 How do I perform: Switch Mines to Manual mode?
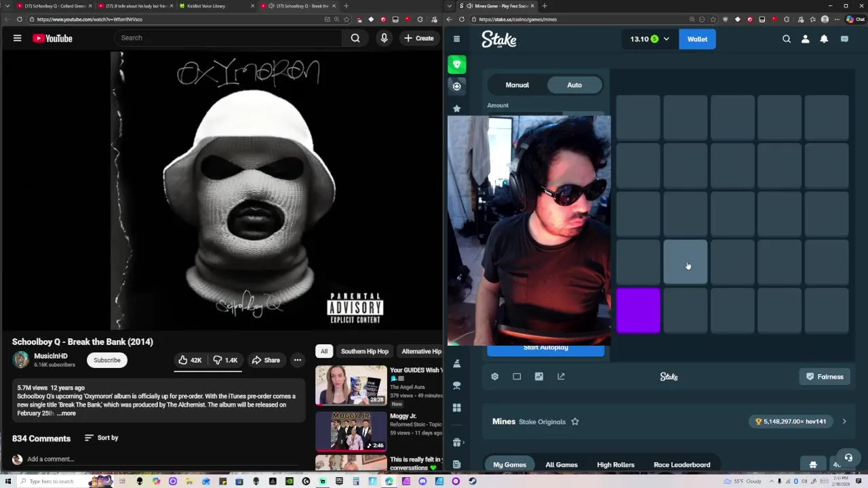click(x=517, y=85)
